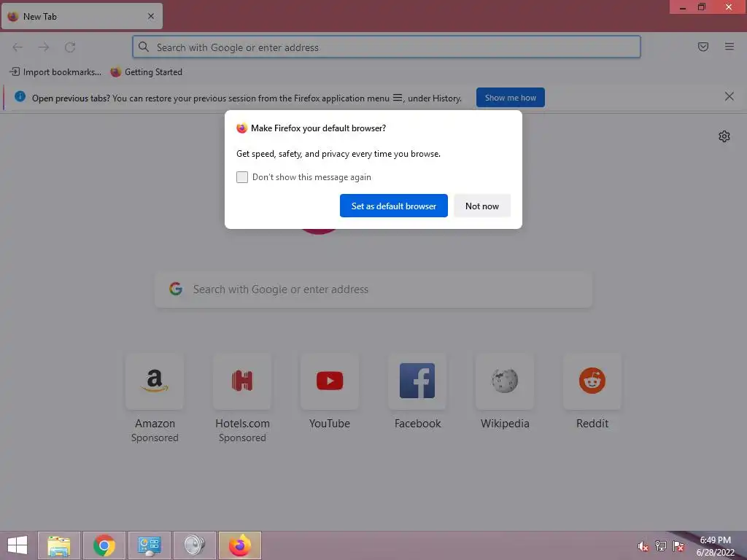The image size is (747, 560).
Task: Launch File Explorer from the taskbar
Action: coord(59,545)
